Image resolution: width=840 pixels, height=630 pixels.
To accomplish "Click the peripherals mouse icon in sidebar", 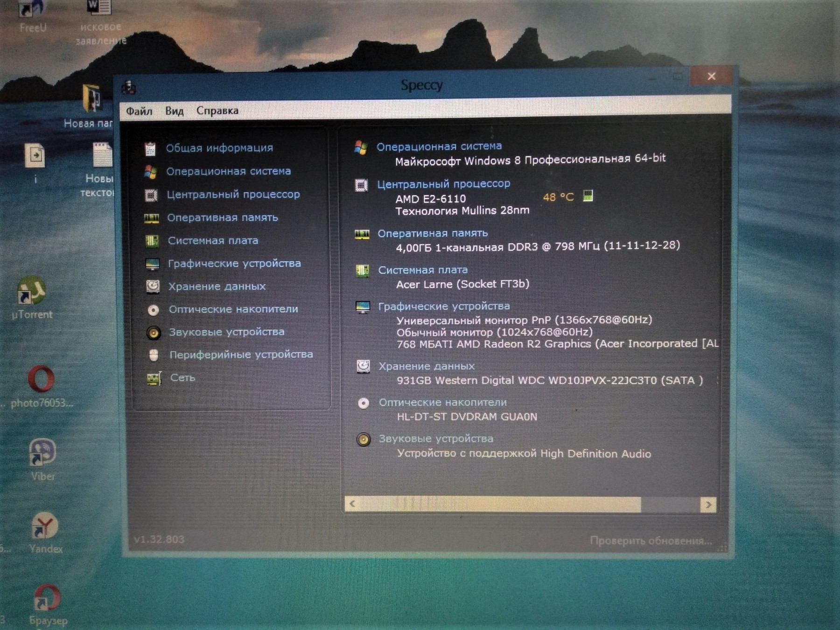I will point(154,356).
